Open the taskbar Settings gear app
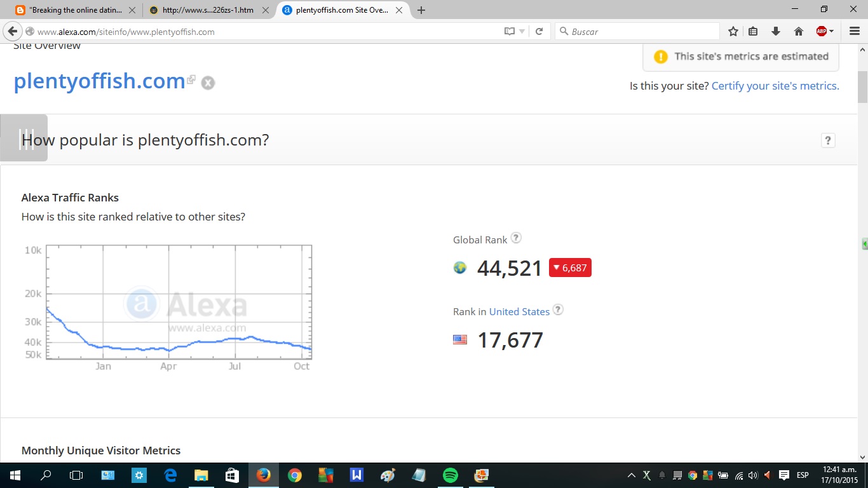Image resolution: width=868 pixels, height=488 pixels. 139,475
